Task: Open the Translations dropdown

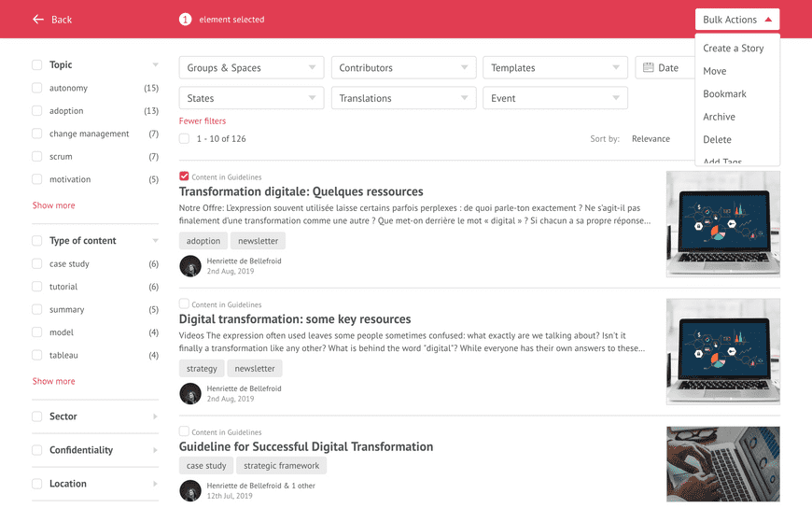Action: 403,98
